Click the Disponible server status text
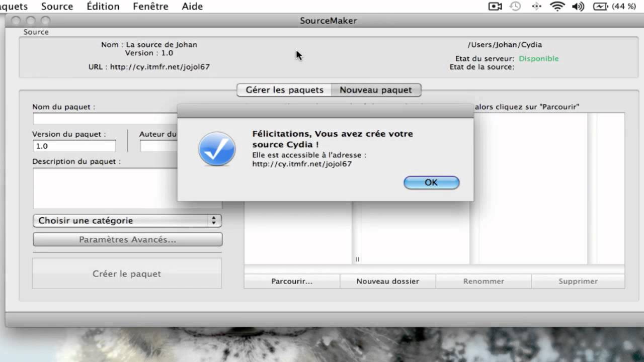 (539, 59)
